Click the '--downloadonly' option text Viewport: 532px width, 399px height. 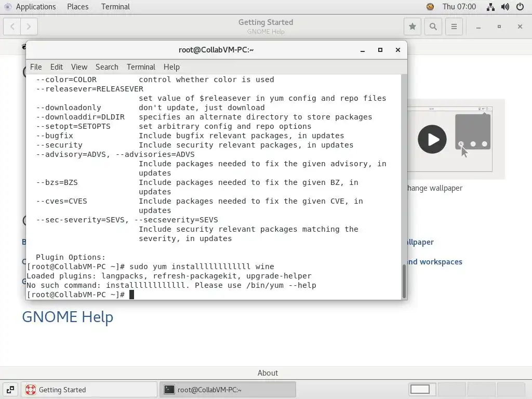point(69,108)
